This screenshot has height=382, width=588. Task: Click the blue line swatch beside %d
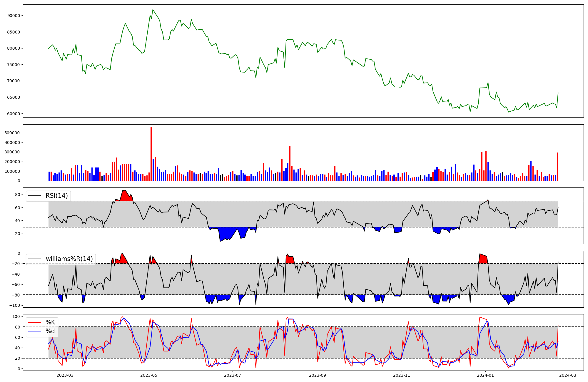(34, 331)
